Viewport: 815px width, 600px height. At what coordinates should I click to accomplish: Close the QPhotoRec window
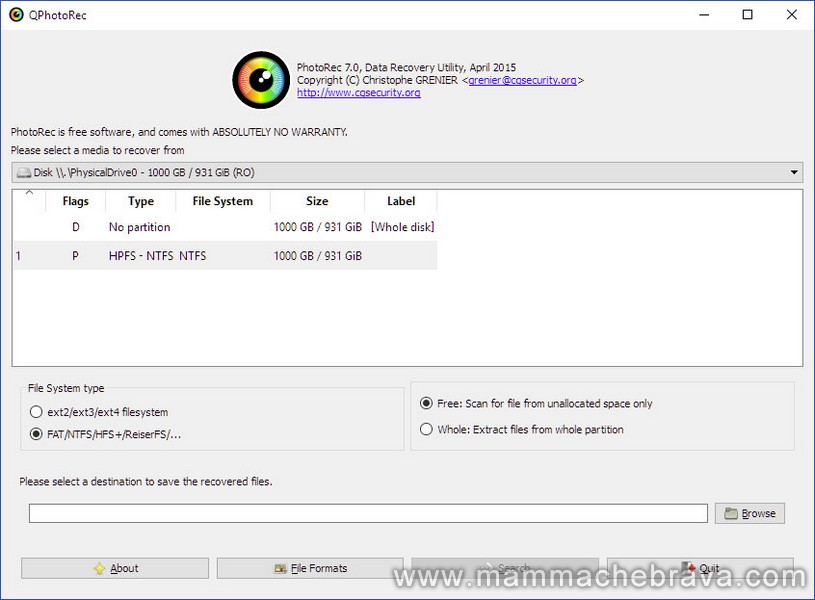[x=791, y=15]
